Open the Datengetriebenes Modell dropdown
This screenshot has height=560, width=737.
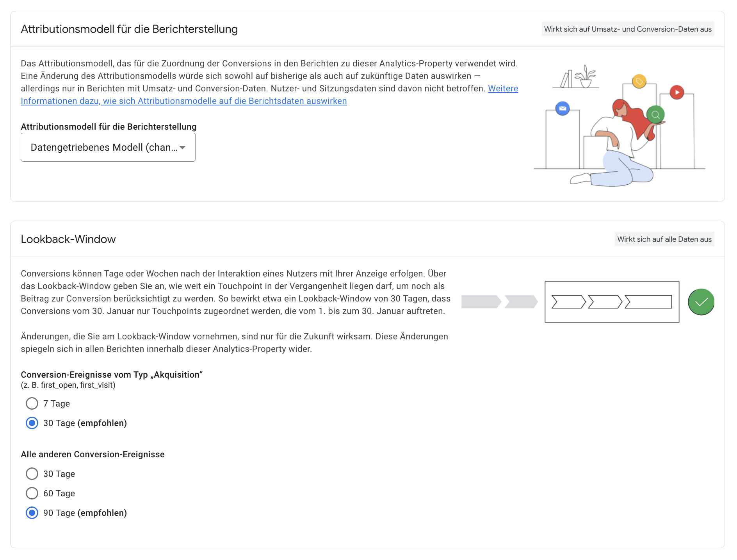coord(108,147)
